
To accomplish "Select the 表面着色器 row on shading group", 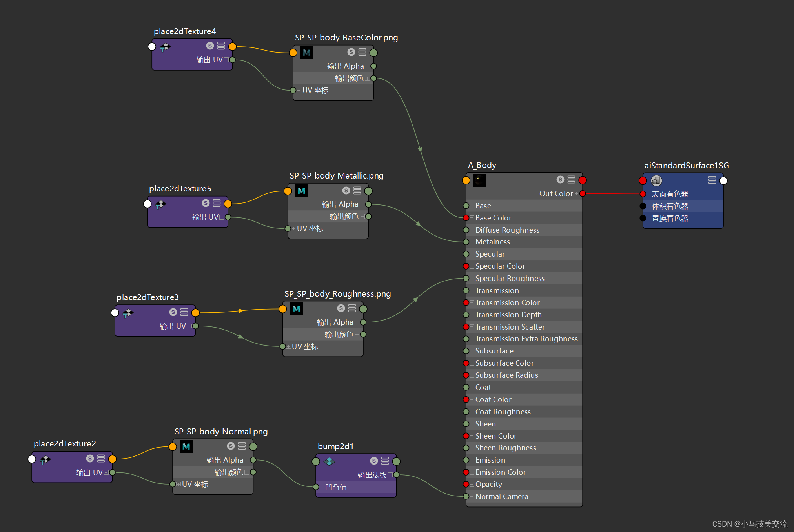I will [x=670, y=194].
